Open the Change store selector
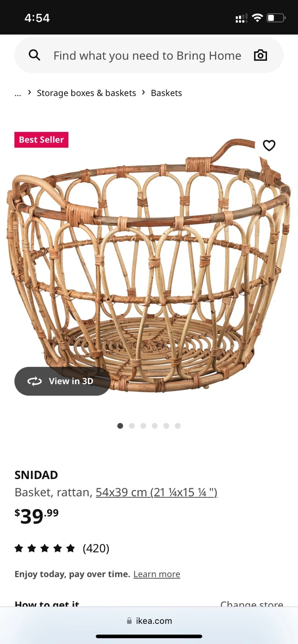The height and width of the screenshot is (644, 298). coord(252,604)
